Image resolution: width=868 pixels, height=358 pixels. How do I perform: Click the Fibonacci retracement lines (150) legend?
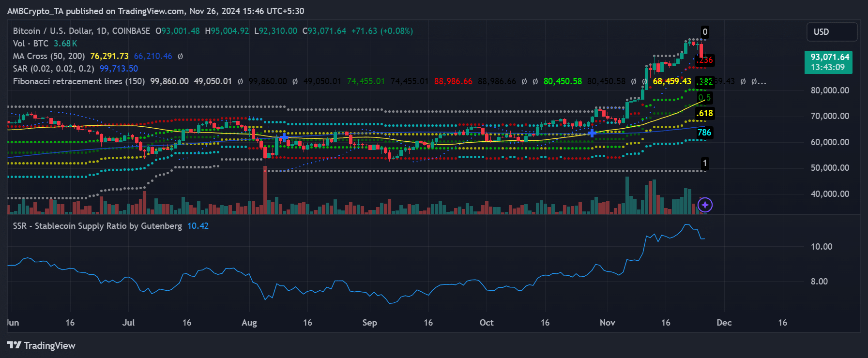[x=79, y=81]
